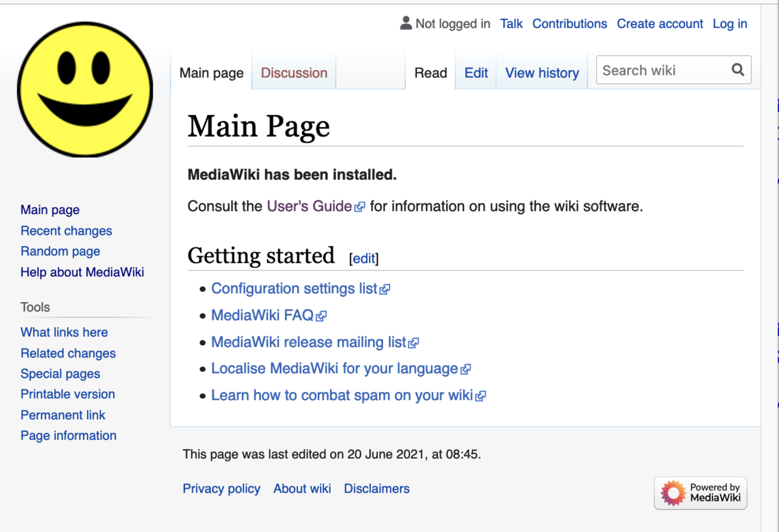
Task: Open About wiki footer link
Action: pyautogui.click(x=302, y=489)
